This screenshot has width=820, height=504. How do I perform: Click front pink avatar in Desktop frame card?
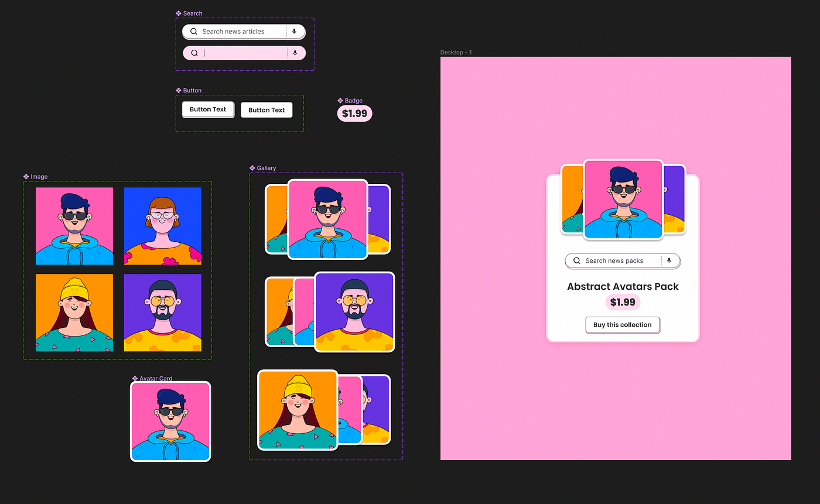(x=623, y=200)
